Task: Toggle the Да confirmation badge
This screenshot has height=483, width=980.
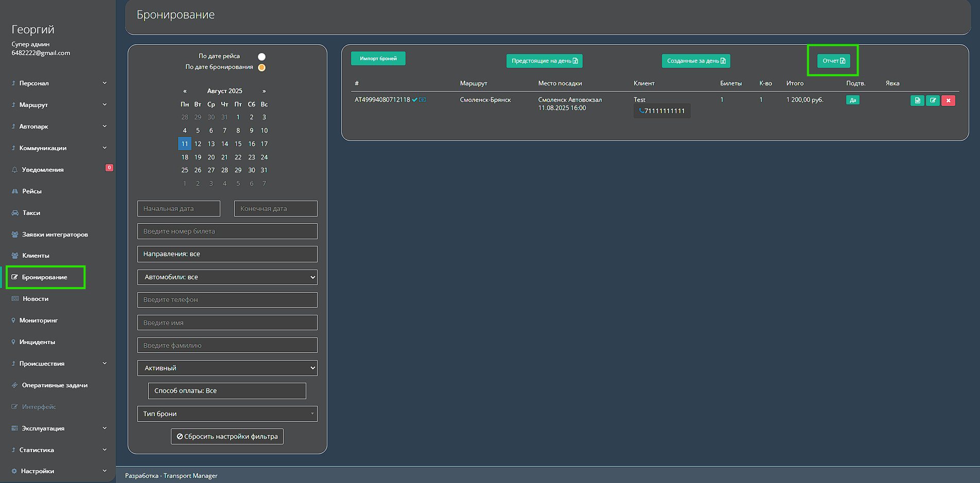Action: [x=852, y=100]
